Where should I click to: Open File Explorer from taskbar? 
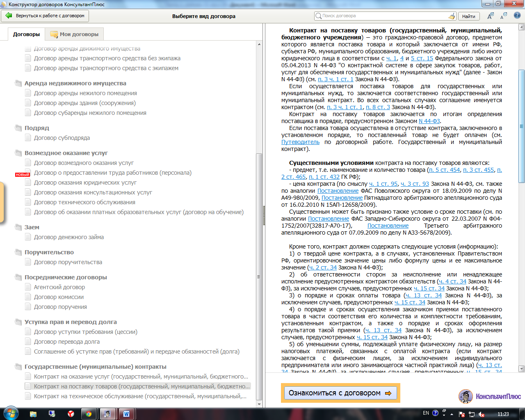pyautogui.click(x=33, y=414)
